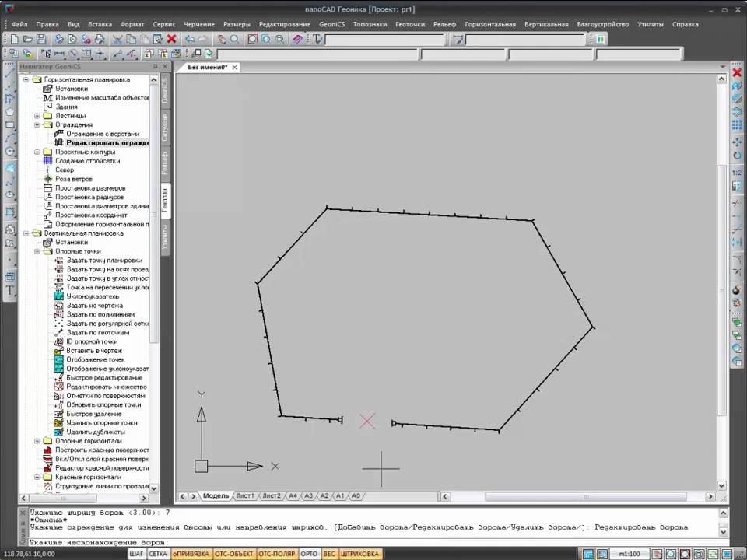The width and height of the screenshot is (747, 560).
Task: Click the linear dimension tool icon
Action: coord(60,54)
